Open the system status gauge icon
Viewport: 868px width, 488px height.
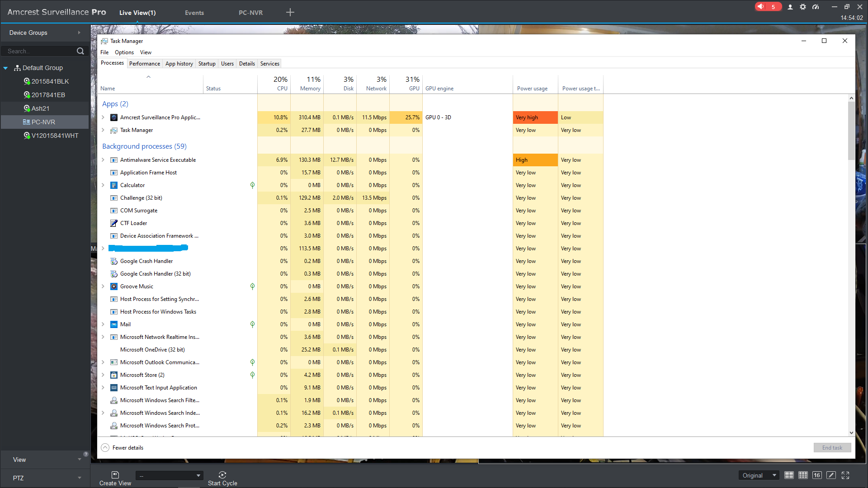[816, 7]
